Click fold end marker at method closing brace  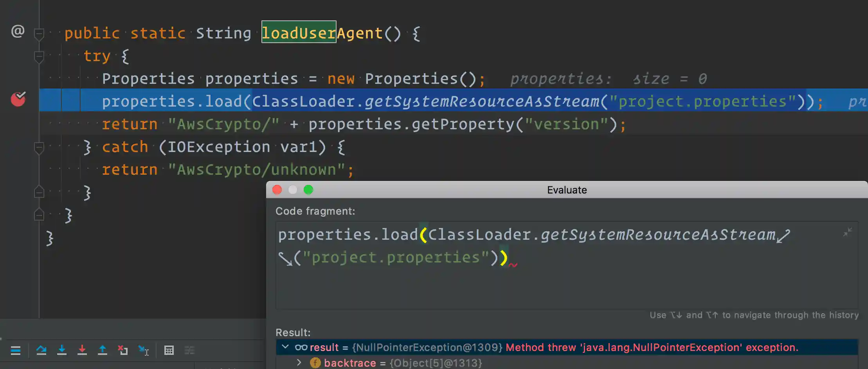pyautogui.click(x=39, y=215)
